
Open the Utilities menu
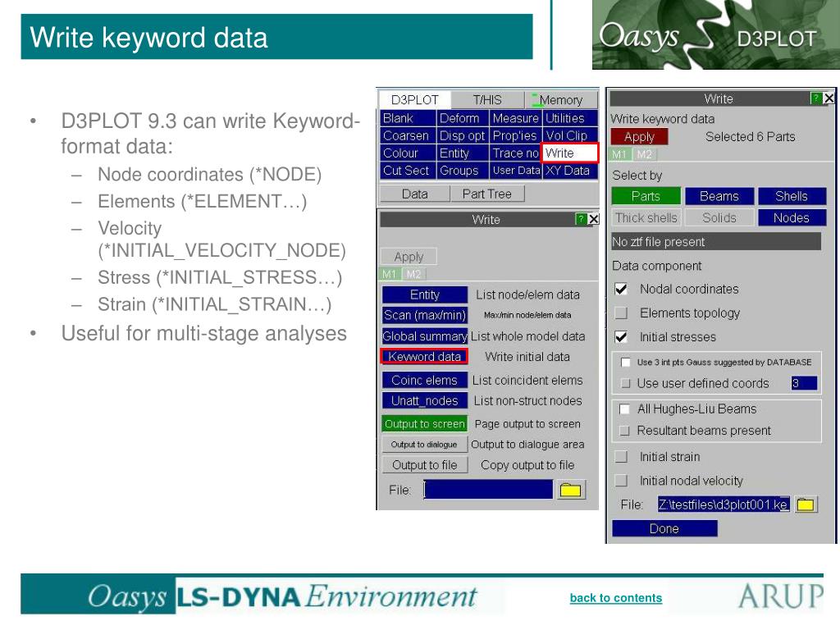click(570, 118)
